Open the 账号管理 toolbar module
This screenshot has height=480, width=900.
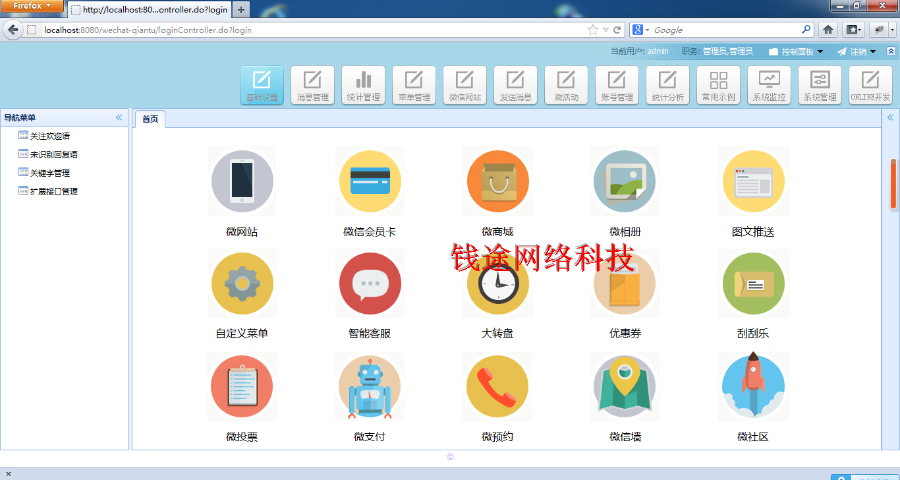tap(617, 85)
